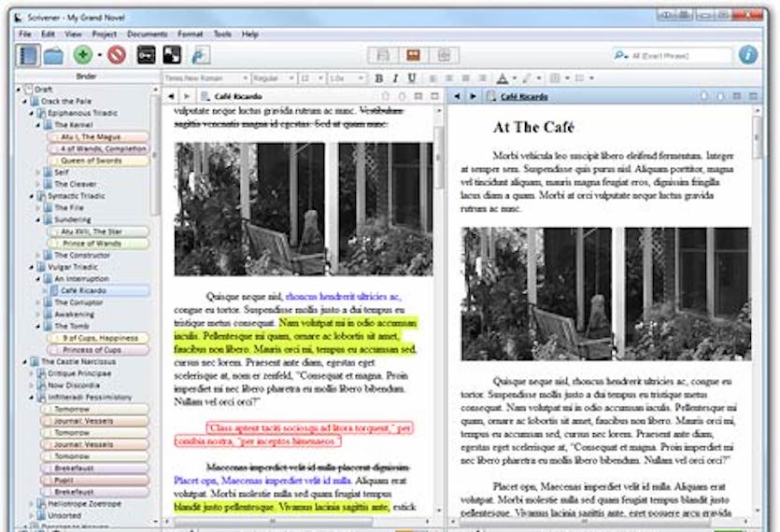Click the photo in the right editor

coord(606,294)
